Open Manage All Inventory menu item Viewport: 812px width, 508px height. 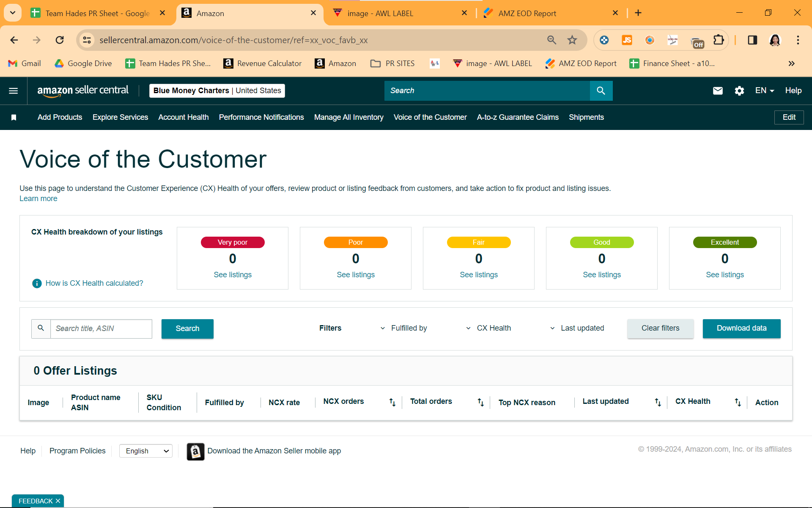(349, 117)
